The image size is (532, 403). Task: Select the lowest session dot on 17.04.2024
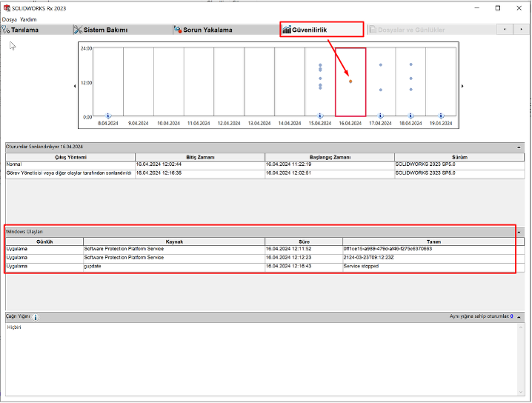coord(381,90)
